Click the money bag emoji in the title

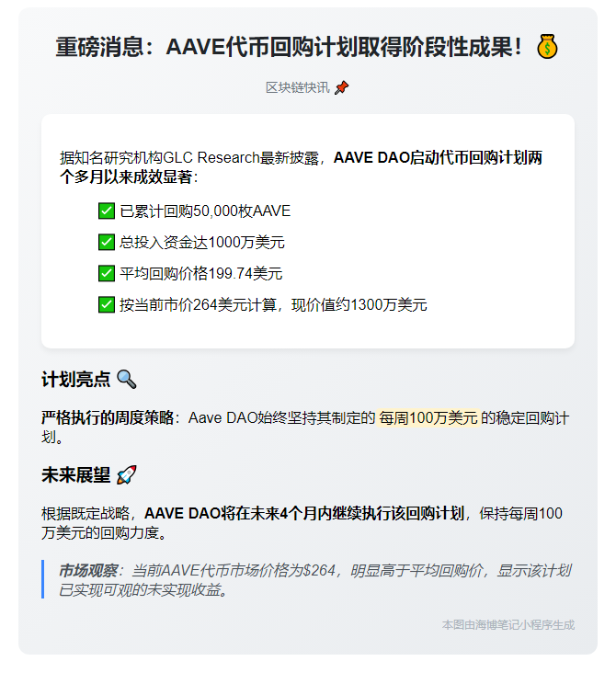pos(547,47)
